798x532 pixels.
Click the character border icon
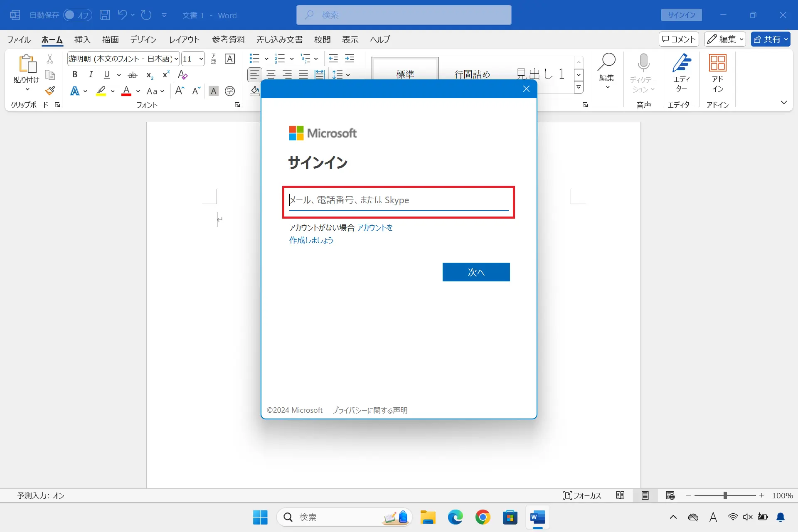[230, 59]
